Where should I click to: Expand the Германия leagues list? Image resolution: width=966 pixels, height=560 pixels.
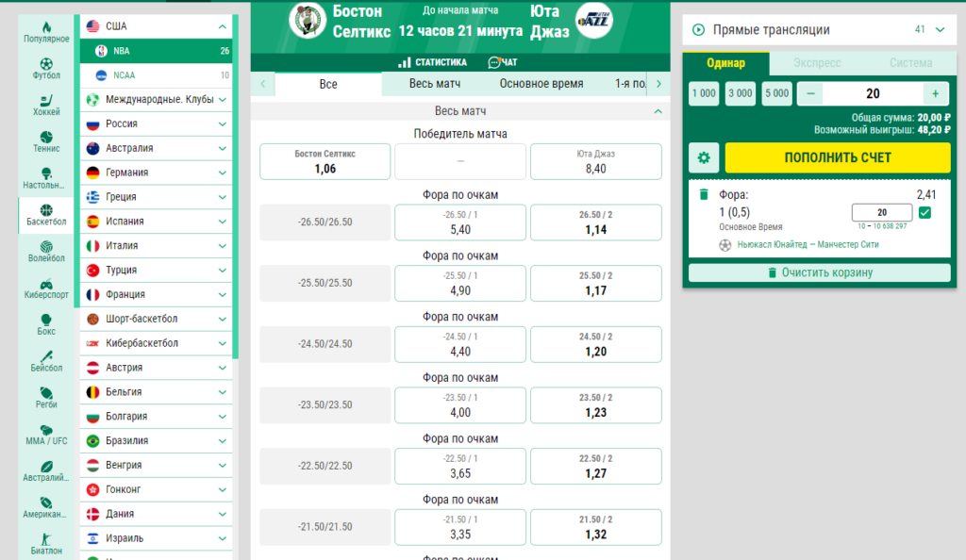tap(223, 173)
